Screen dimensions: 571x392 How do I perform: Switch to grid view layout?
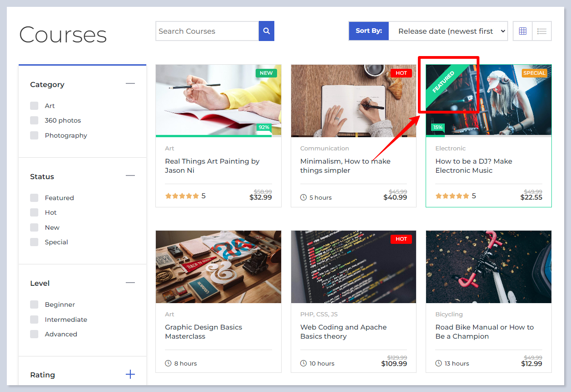tap(523, 31)
